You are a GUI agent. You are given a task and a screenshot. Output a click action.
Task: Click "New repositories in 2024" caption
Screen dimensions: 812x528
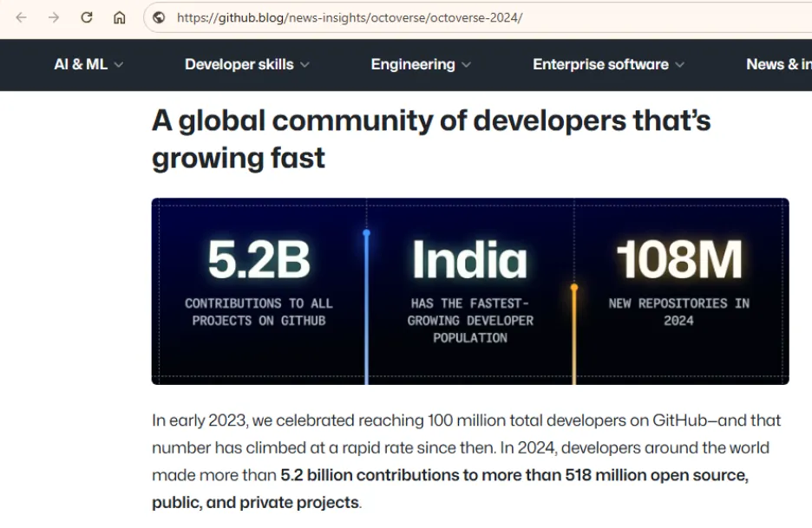tap(679, 311)
